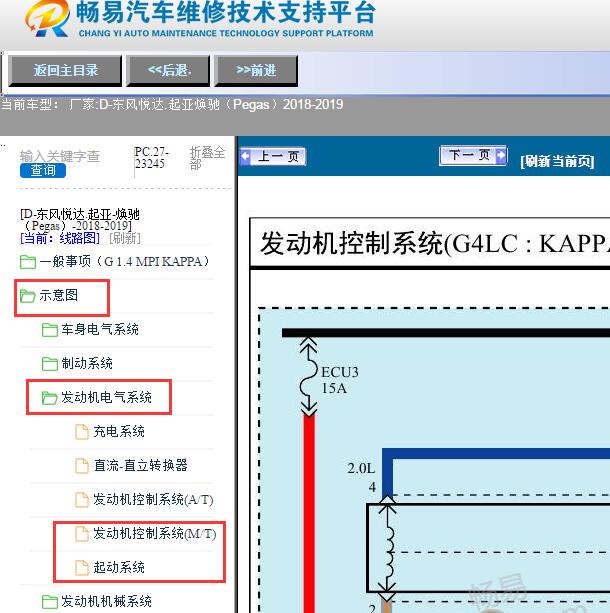
Task: Click document icon beside 充电系统
Action: 82,432
